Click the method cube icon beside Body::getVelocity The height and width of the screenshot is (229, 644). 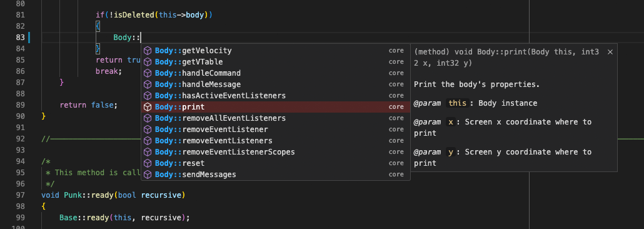(148, 51)
